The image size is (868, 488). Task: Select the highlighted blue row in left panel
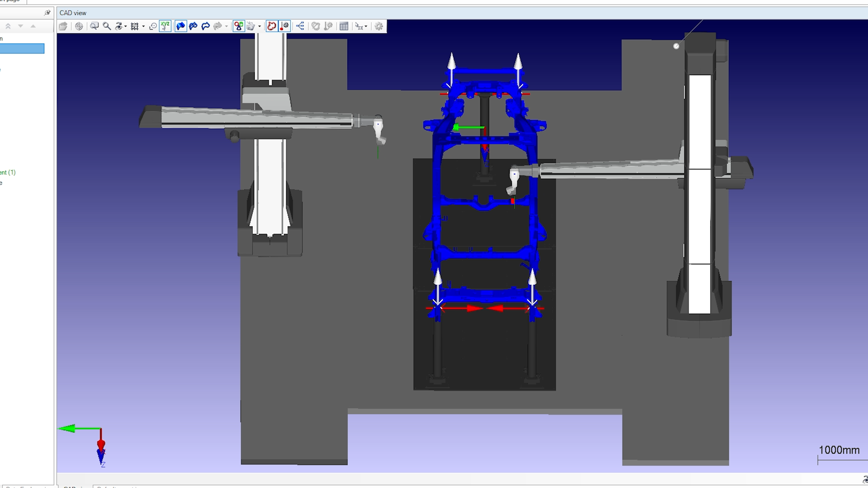point(22,49)
